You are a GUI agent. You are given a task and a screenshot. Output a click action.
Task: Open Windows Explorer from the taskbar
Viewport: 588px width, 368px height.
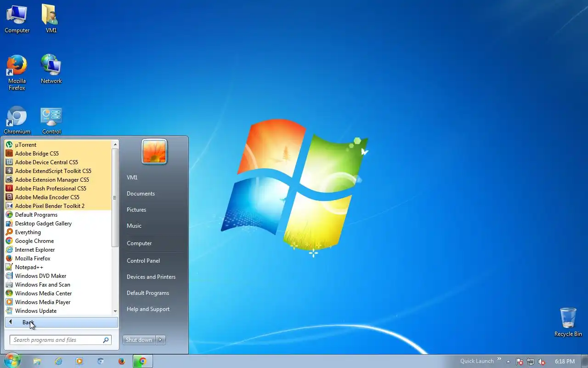[37, 361]
